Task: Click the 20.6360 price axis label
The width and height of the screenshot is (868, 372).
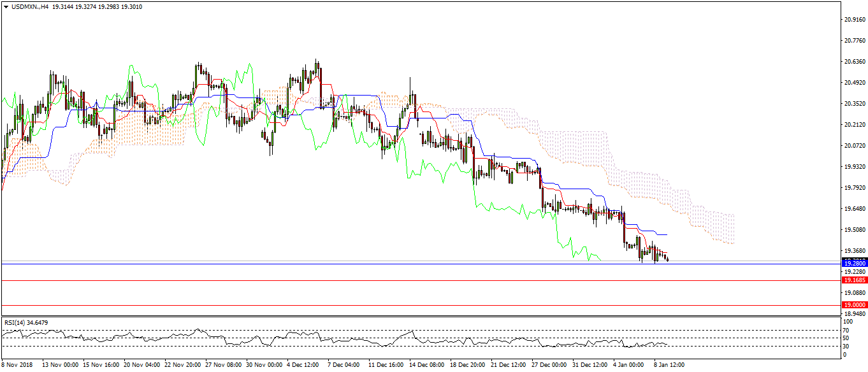Action: pyautogui.click(x=853, y=62)
